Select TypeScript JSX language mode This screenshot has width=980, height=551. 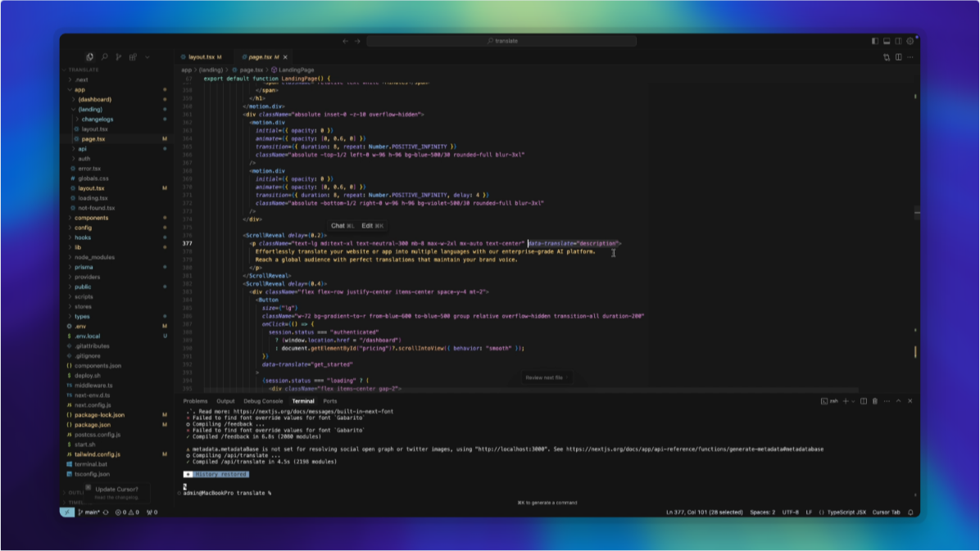click(x=846, y=513)
